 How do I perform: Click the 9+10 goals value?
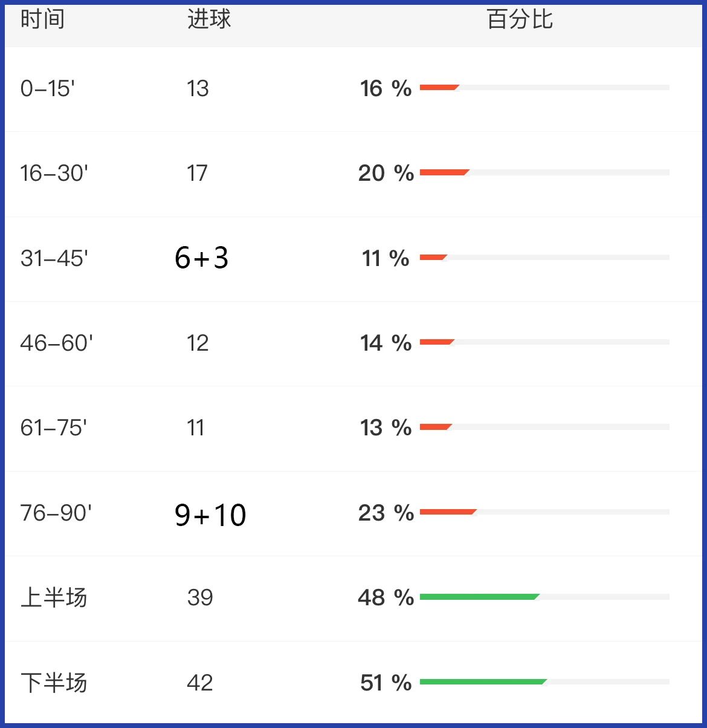click(x=210, y=515)
